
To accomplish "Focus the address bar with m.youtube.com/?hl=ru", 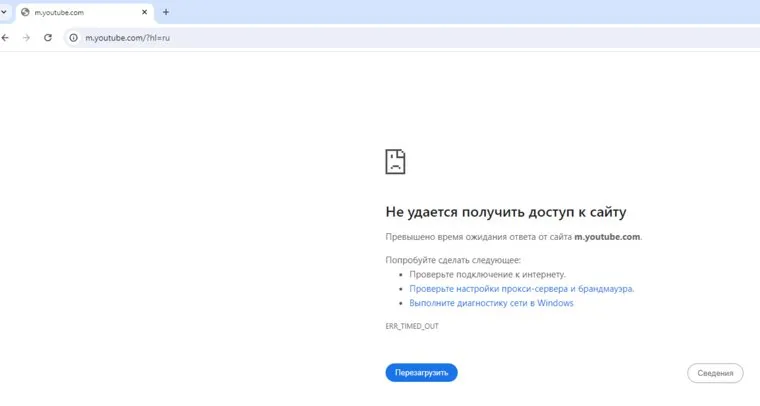I will point(300,37).
